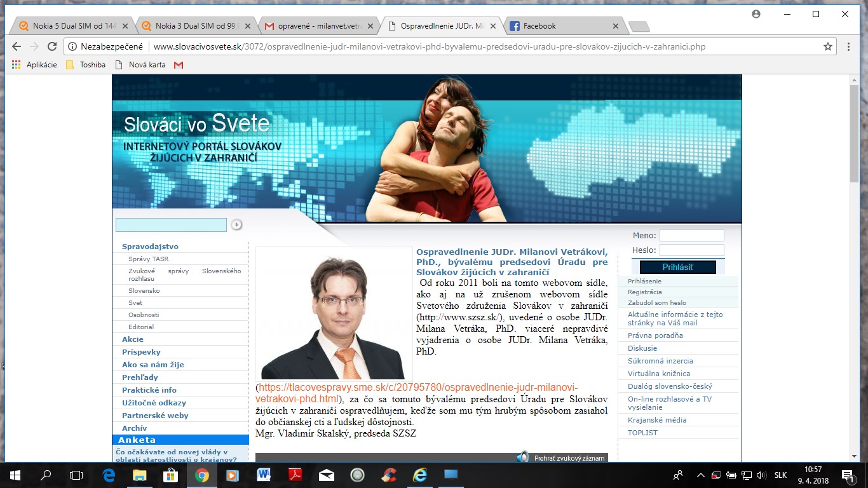Viewport: 868px width, 488px height.
Task: Expand the Spravodajstvo menu section
Action: (150, 247)
